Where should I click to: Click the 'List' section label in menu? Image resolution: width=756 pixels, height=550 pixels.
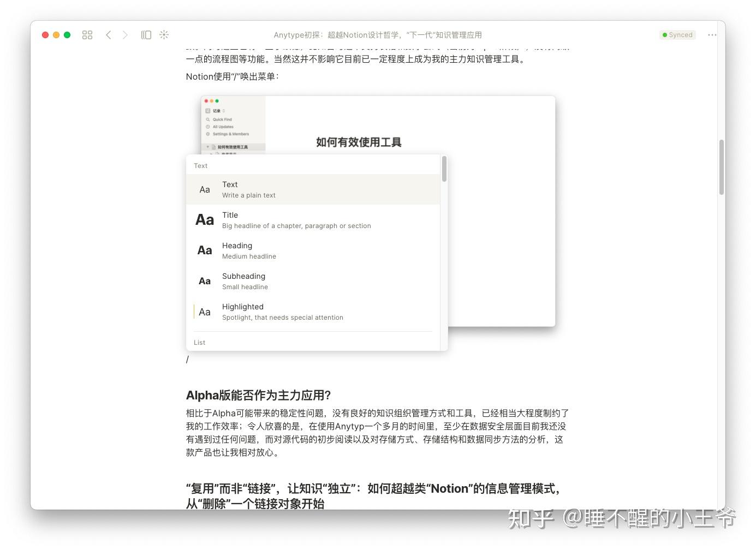click(199, 343)
